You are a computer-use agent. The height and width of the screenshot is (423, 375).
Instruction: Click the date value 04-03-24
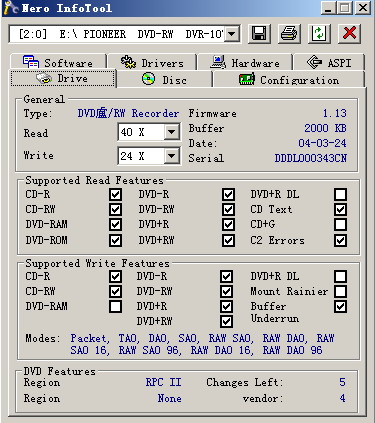point(322,143)
